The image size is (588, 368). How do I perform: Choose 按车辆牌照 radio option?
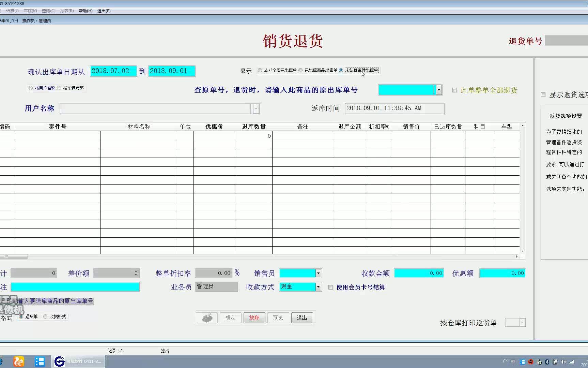[x=59, y=88]
